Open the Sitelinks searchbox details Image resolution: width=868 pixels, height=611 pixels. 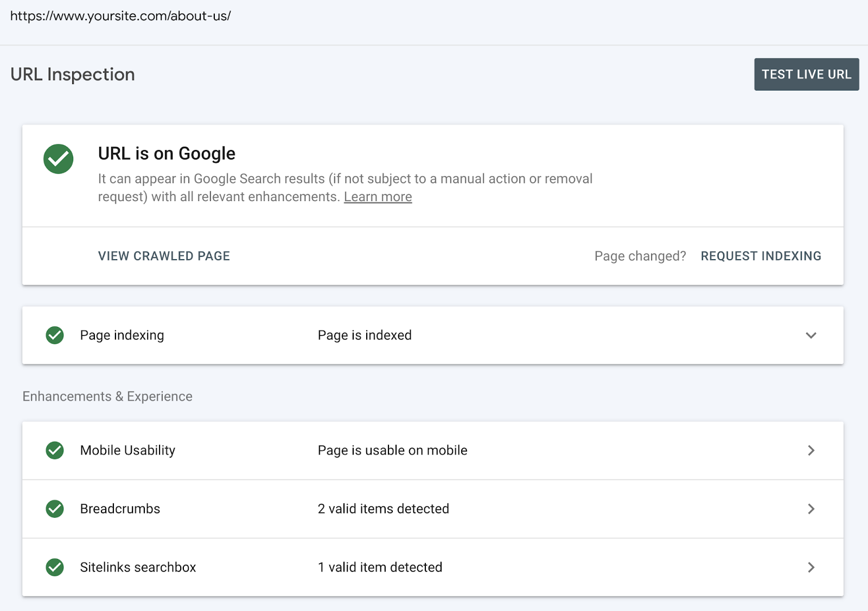pyautogui.click(x=810, y=568)
